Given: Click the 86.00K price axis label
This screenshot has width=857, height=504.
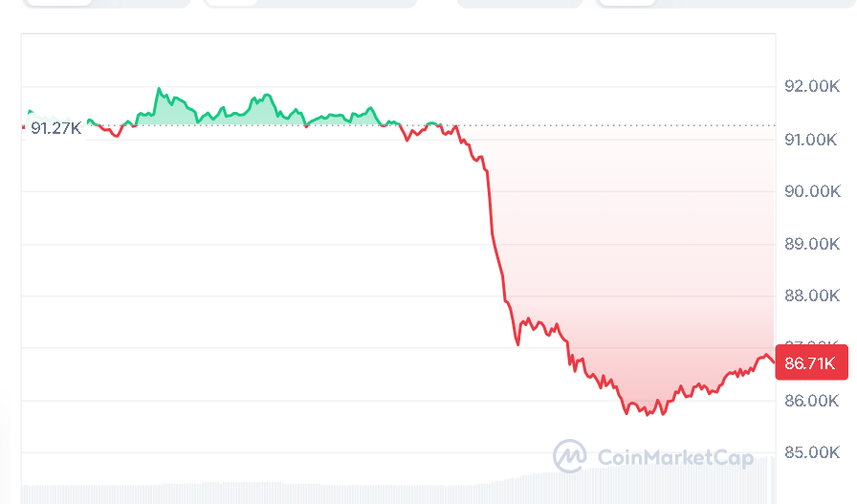Looking at the screenshot, I should (x=811, y=400).
